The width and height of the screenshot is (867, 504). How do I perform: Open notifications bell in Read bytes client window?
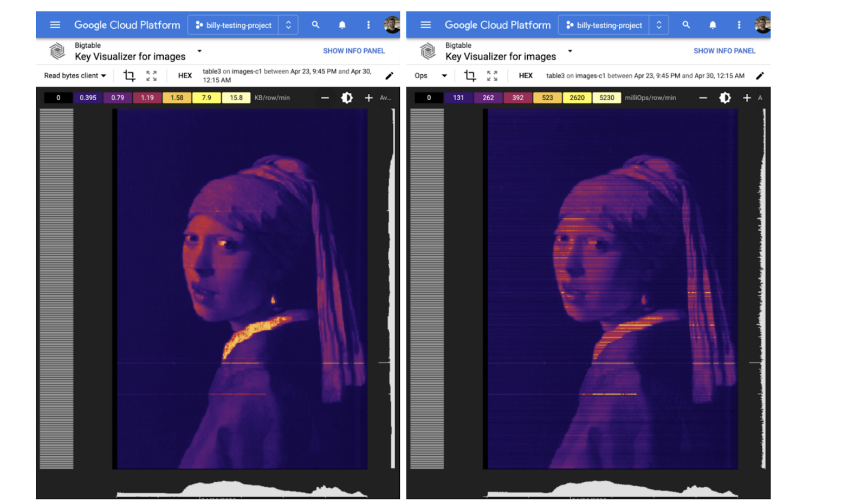[x=342, y=25]
